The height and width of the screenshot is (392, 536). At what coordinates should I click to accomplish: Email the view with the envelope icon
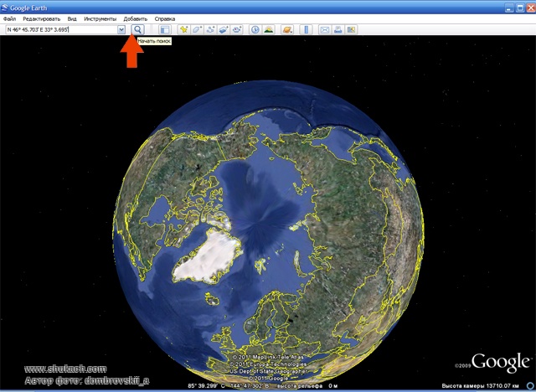324,29
